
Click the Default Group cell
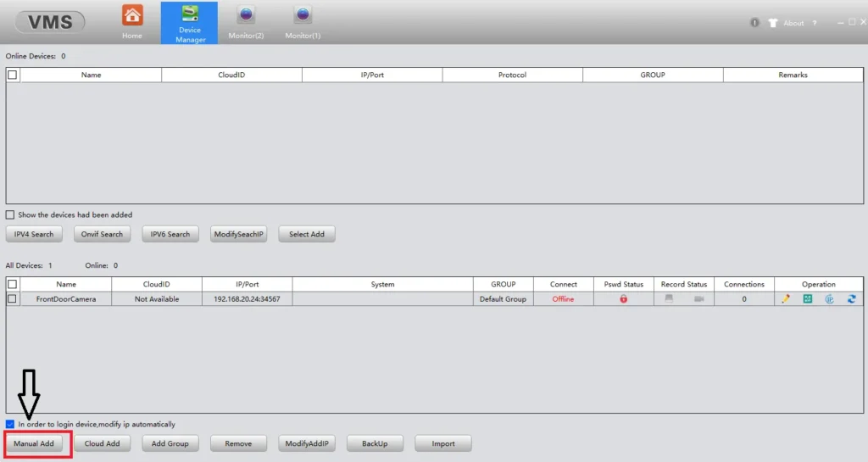[503, 298]
